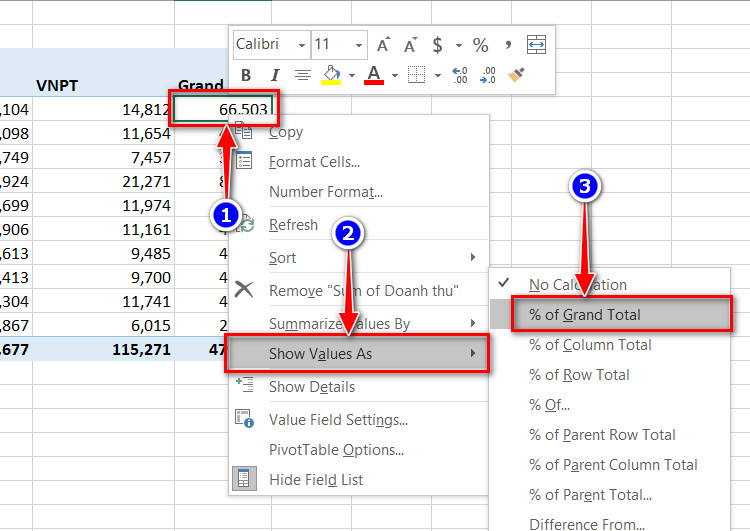Select No Calculation checked option
Image resolution: width=750 pixels, height=531 pixels.
coord(610,285)
